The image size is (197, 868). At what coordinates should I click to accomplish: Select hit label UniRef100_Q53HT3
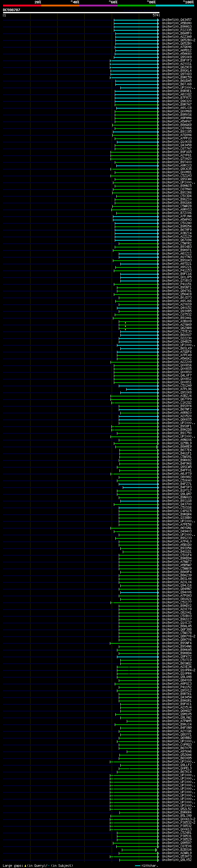pyautogui.click(x=176, y=857)
